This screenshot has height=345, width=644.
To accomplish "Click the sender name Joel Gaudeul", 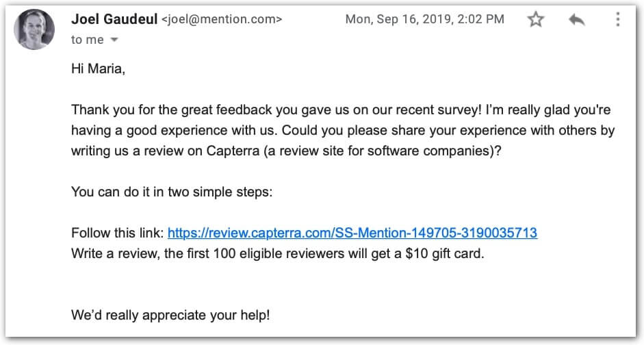I will coord(114,19).
